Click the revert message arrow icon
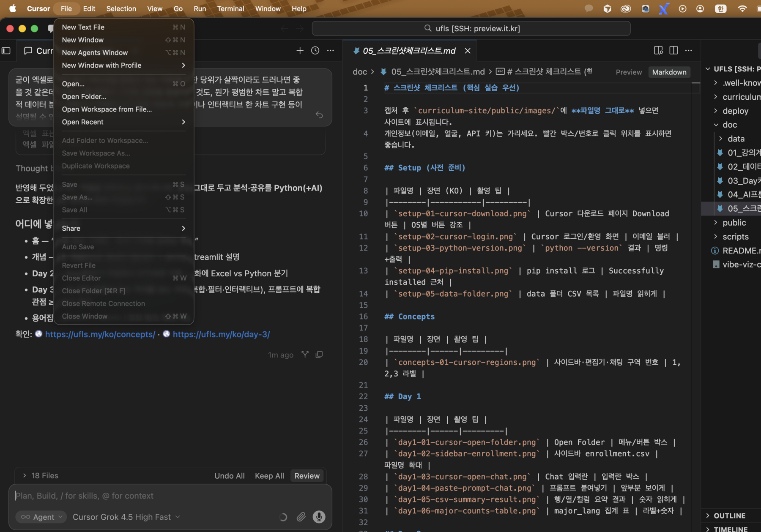The width and height of the screenshot is (761, 532). (x=319, y=115)
